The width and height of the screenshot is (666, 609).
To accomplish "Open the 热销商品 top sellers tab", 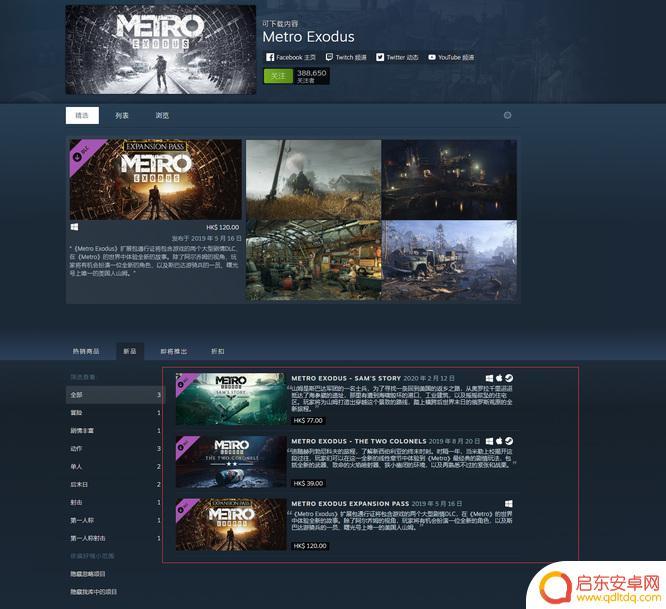I will pos(86,351).
